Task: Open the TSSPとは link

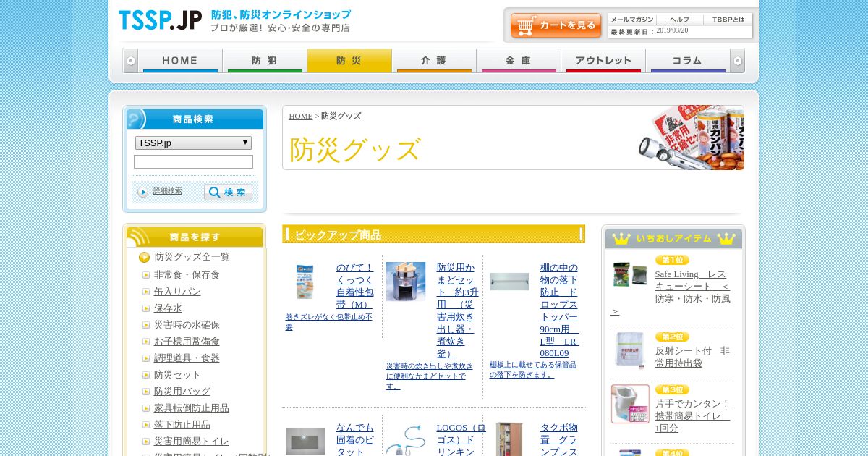Action: coord(728,20)
